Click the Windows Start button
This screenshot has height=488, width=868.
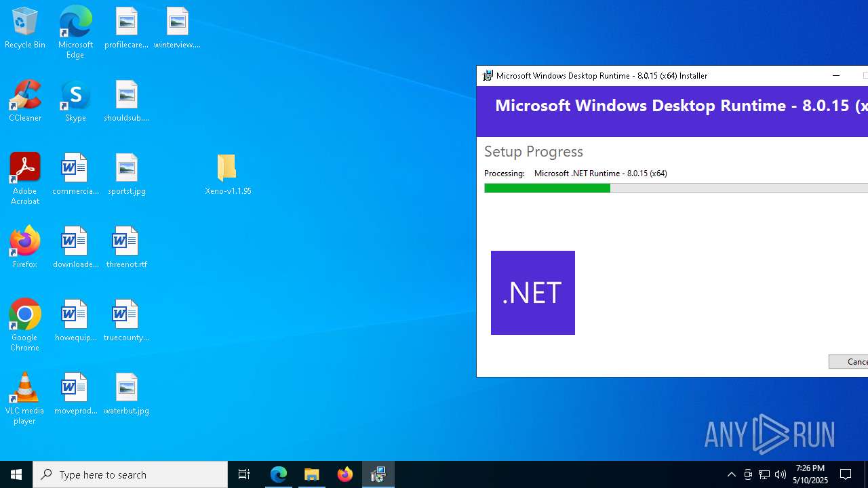point(16,474)
